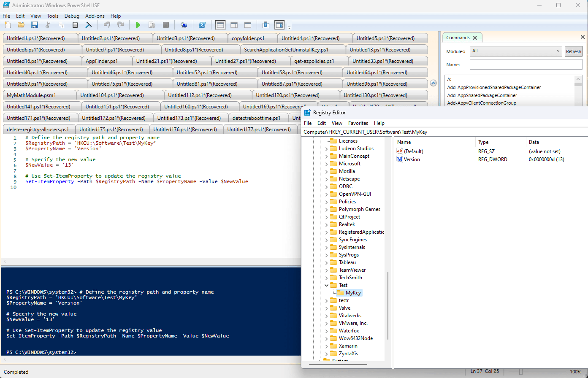Undo last edit with Undo arrow icon
The image size is (588, 378).
pyautogui.click(x=107, y=25)
